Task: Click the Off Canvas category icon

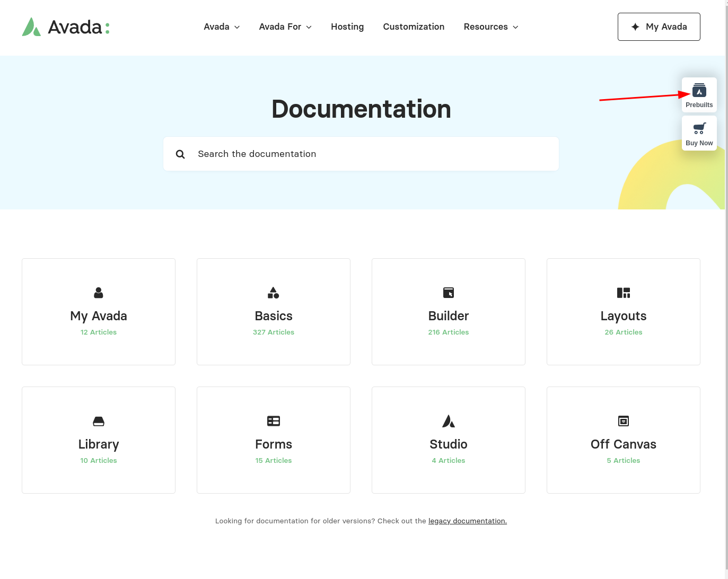Action: coord(623,421)
